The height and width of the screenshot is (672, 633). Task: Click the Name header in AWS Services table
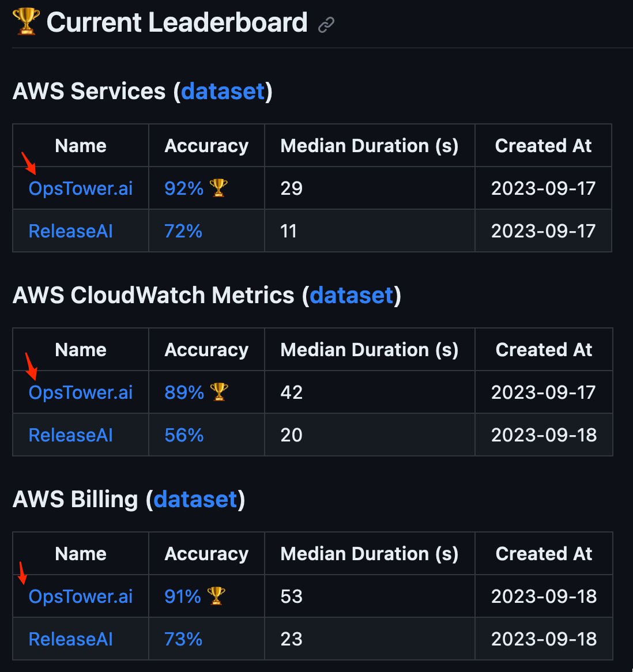(81, 146)
